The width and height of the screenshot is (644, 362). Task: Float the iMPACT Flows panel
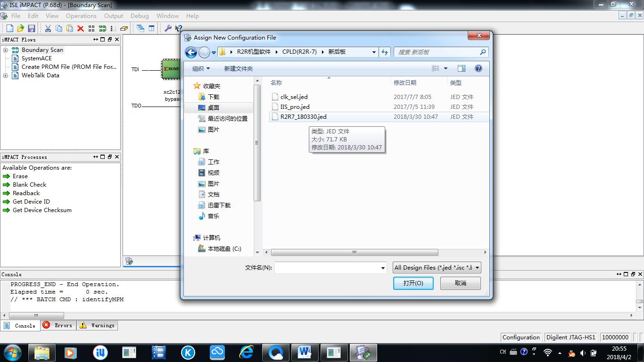110,39
